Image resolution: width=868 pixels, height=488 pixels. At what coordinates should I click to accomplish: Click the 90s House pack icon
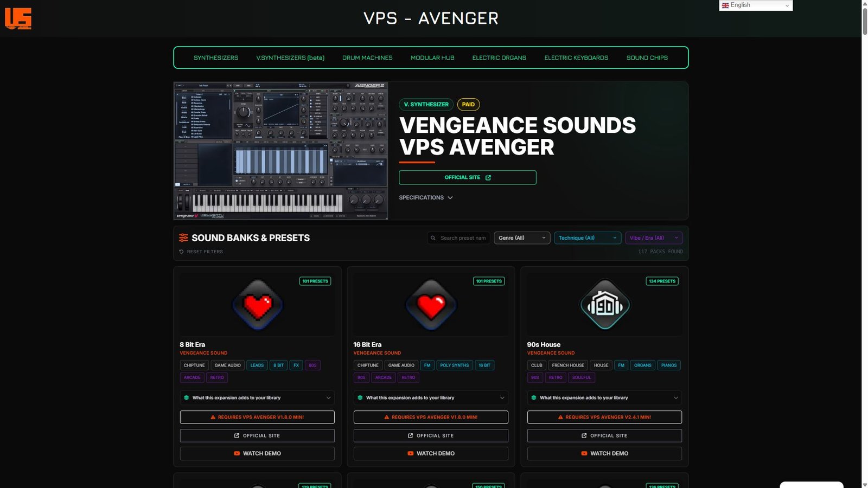[x=605, y=305]
